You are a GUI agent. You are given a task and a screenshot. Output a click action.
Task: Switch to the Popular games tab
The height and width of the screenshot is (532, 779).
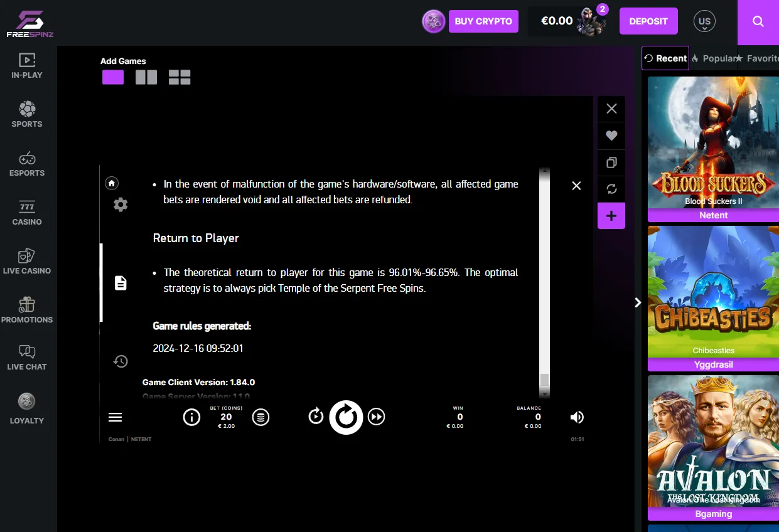(713, 58)
